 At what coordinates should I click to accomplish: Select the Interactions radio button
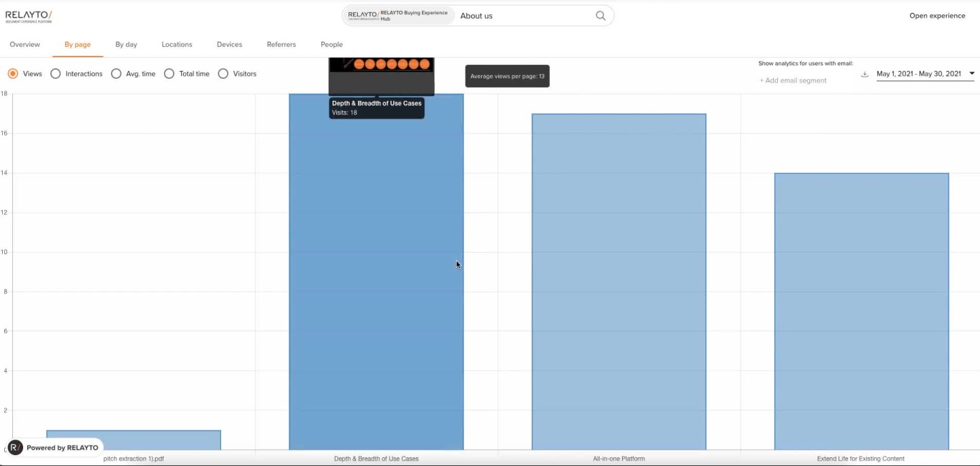(x=56, y=74)
